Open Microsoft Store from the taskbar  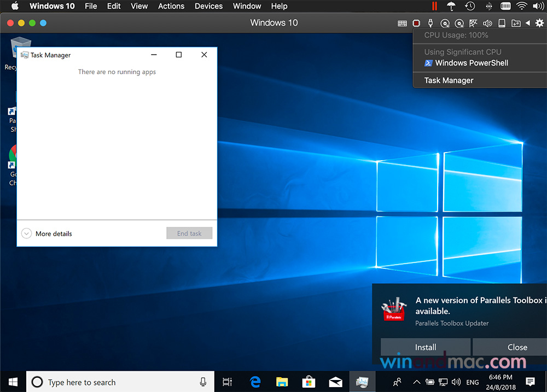(x=309, y=382)
